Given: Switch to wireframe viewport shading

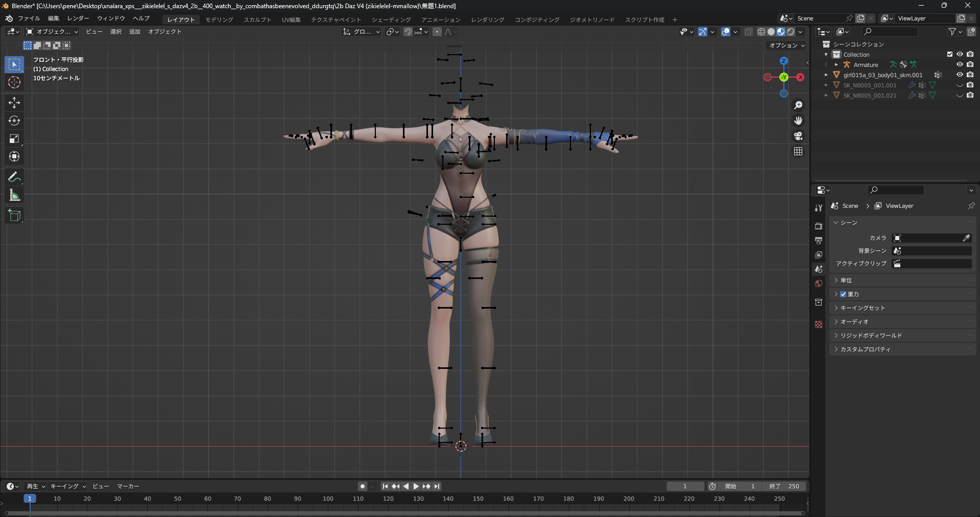Looking at the screenshot, I should (x=761, y=32).
